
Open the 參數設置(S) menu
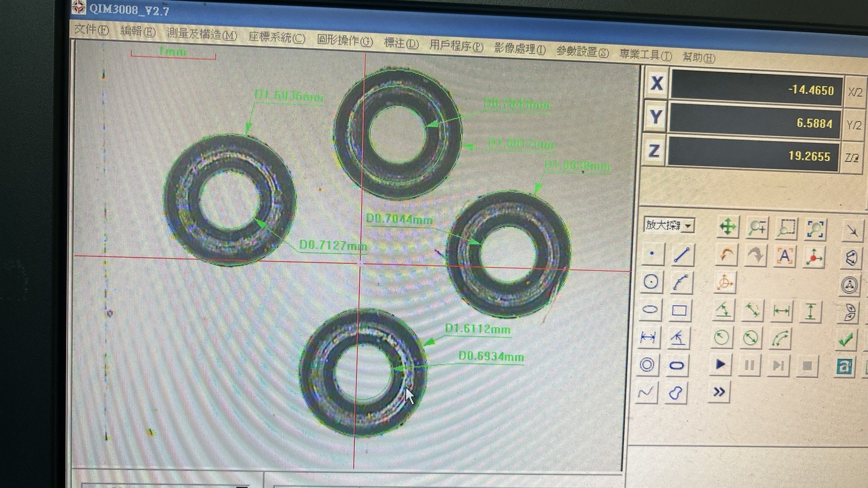coord(582,51)
